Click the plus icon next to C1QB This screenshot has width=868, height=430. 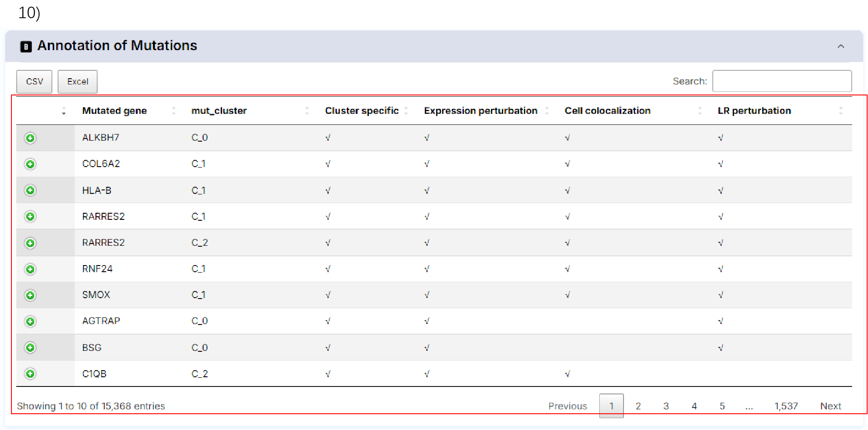click(30, 374)
